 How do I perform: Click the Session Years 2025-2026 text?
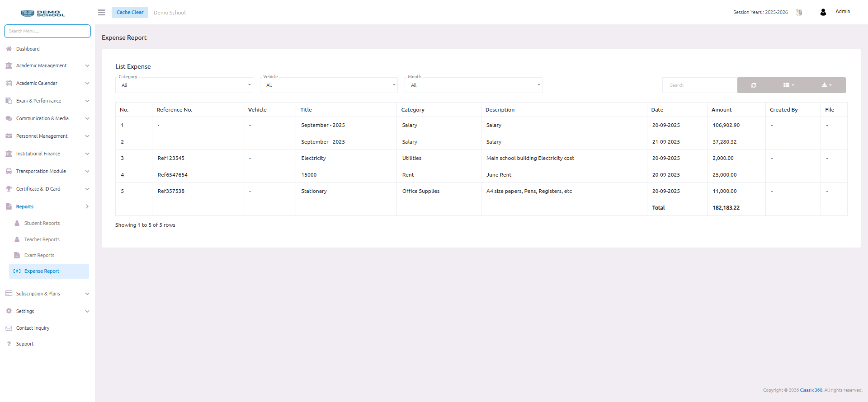(x=760, y=12)
